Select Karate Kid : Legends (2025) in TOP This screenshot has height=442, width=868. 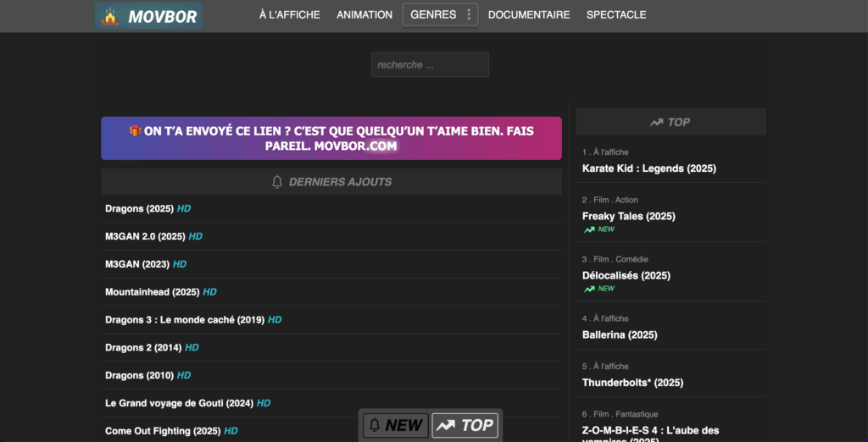click(x=648, y=169)
